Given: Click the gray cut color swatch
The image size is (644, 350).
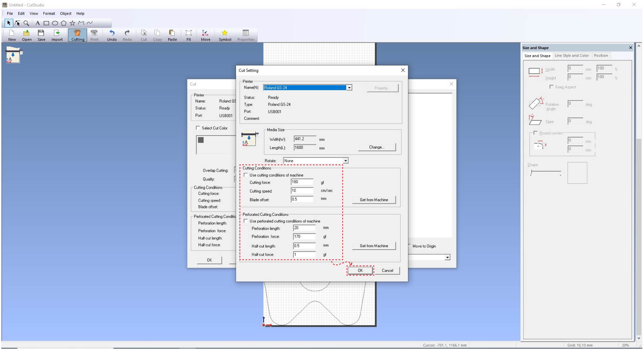Looking at the screenshot, I should click(x=201, y=140).
